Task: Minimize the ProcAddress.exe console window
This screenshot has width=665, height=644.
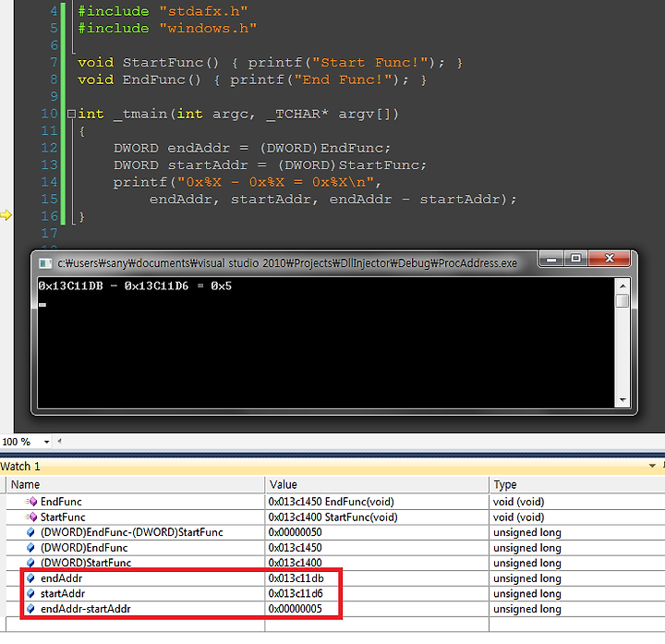Action: pyautogui.click(x=551, y=259)
